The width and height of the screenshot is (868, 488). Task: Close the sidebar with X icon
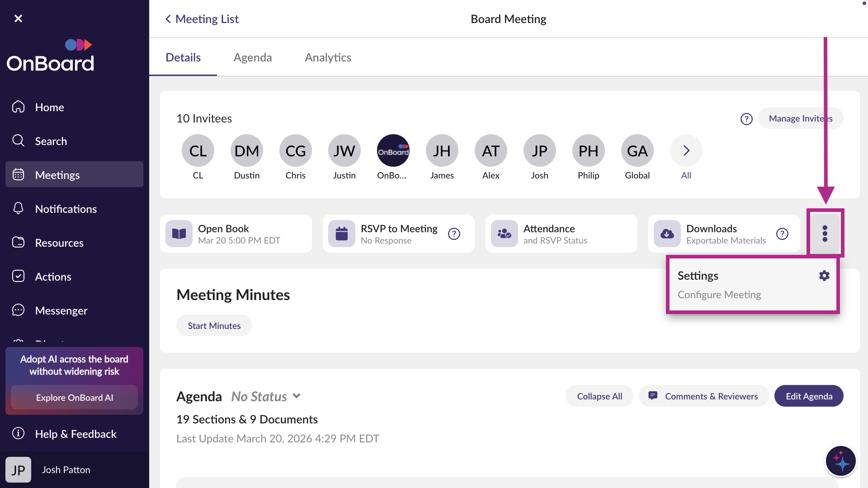tap(18, 19)
